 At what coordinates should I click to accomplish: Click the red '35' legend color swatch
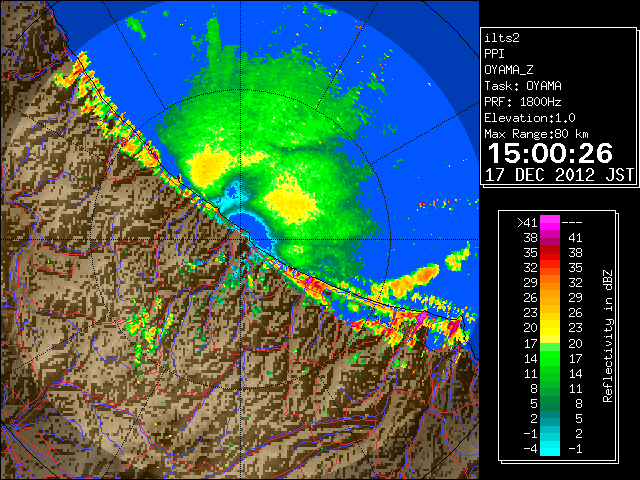pos(550,253)
